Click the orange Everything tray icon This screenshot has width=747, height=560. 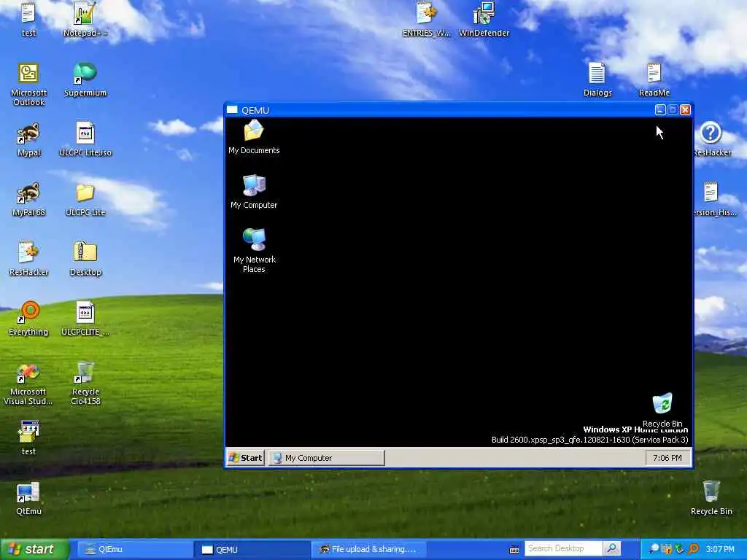[x=694, y=549]
